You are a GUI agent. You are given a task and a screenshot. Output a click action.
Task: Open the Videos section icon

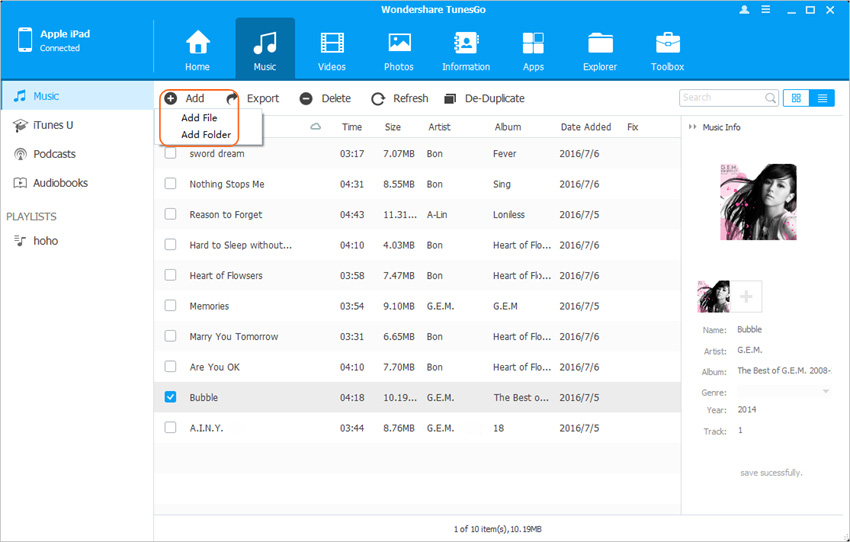click(331, 44)
